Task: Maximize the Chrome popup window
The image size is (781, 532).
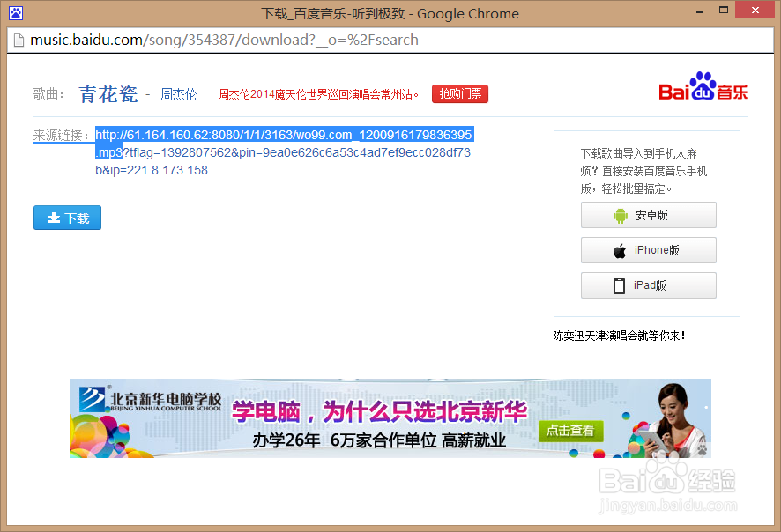Action: pyautogui.click(x=724, y=10)
